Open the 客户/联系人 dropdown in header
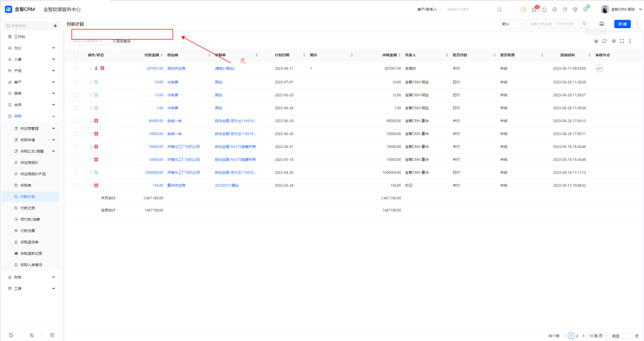Viewport: 644px width, 341px height. (429, 10)
